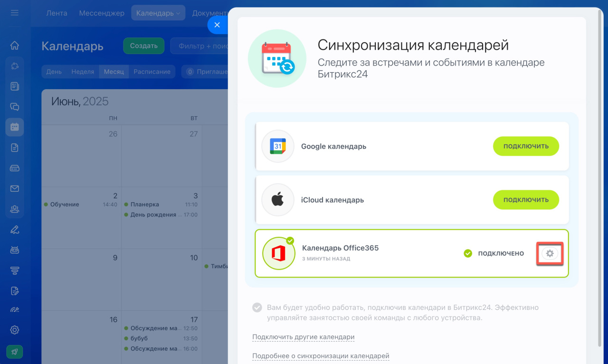The width and height of the screenshot is (608, 364).
Task: Open the Обучение event at 14:40
Action: 81,205
